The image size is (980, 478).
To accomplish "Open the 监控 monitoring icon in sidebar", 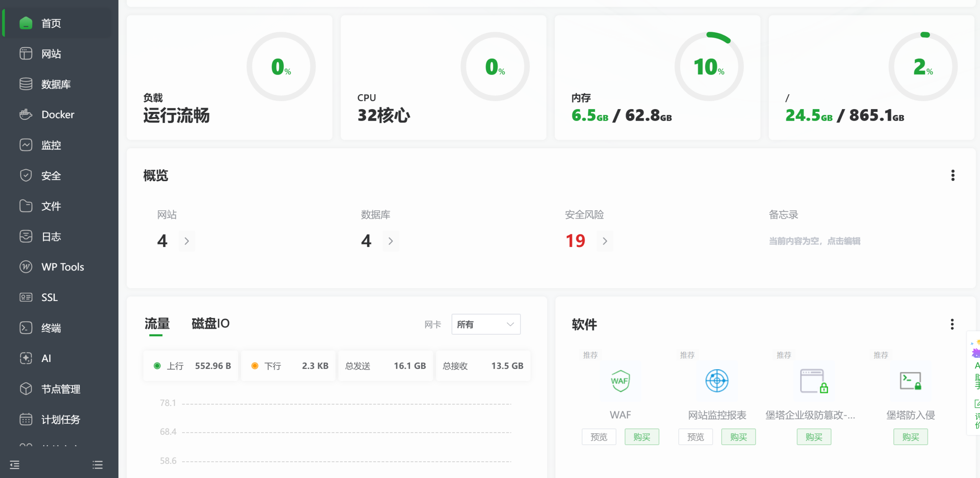I will click(26, 145).
